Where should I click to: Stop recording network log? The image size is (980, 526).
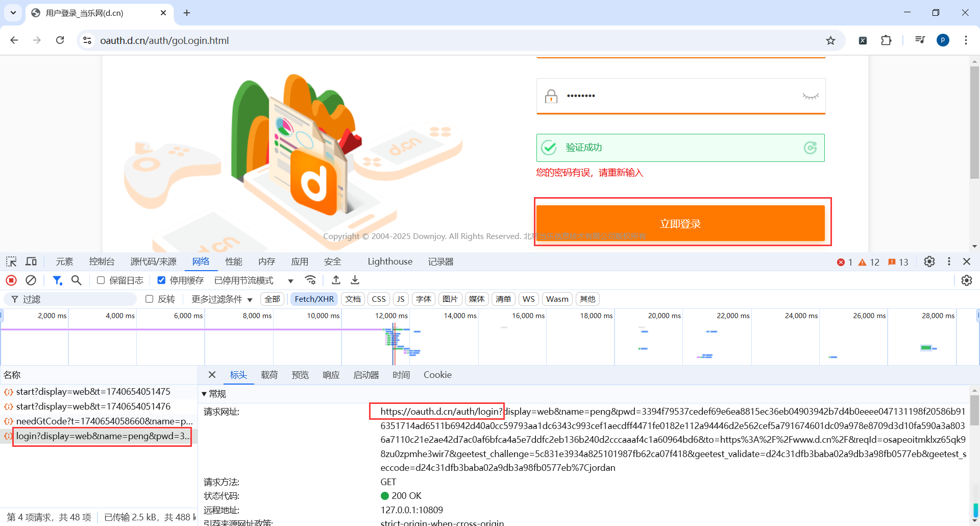point(11,280)
